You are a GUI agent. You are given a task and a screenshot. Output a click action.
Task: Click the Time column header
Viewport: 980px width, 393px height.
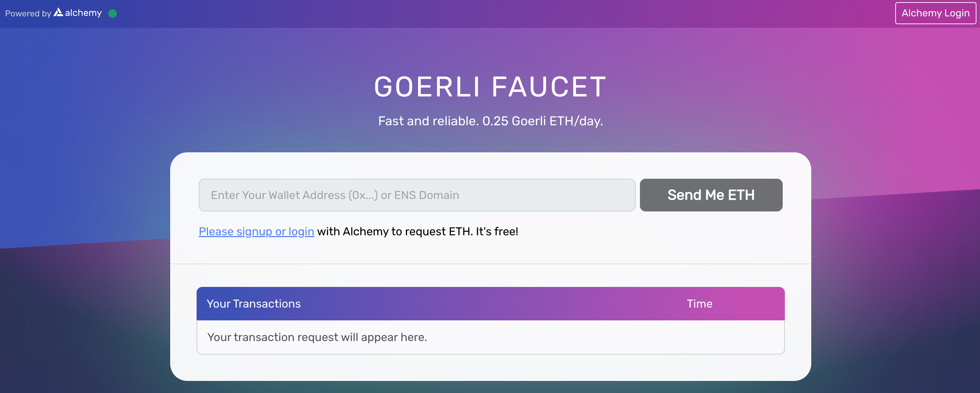(x=699, y=304)
